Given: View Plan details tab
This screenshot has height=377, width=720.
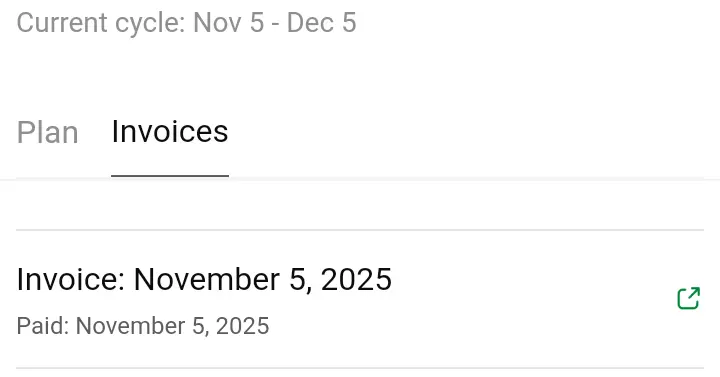Looking at the screenshot, I should (x=47, y=133).
